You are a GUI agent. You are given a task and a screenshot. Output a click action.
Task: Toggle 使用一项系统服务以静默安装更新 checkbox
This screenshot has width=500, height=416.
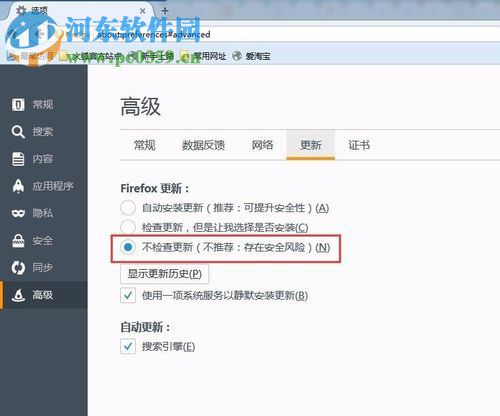coord(128,295)
